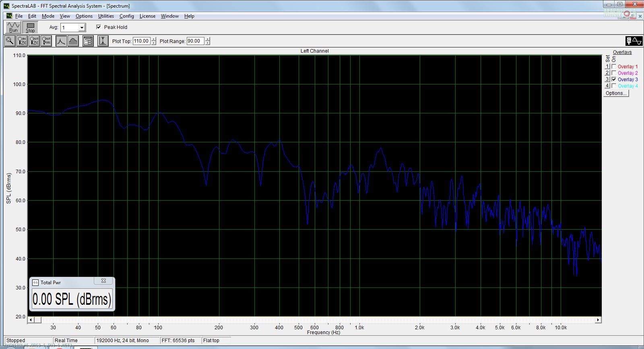The image size is (644, 349).
Task: Click the Overlay 2 magenta label
Action: (x=627, y=73)
